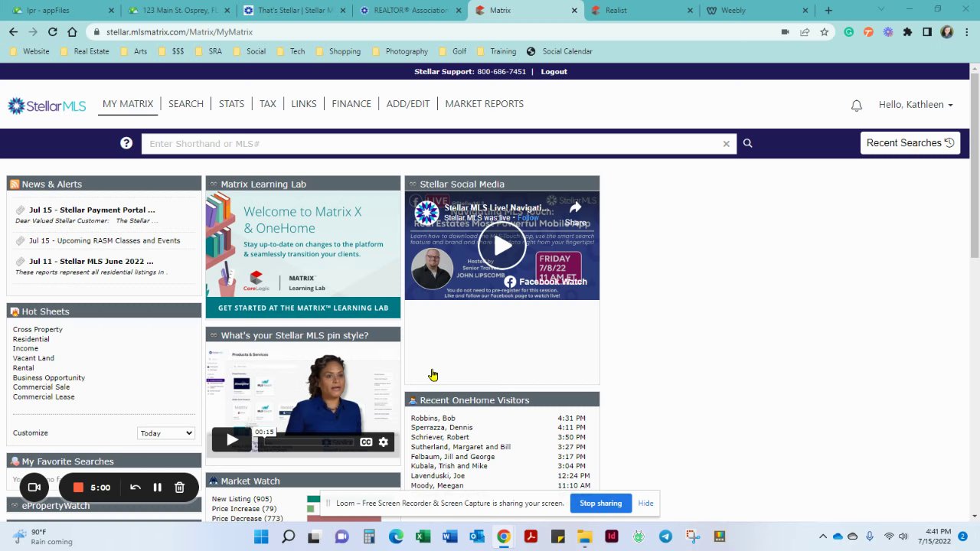Open Excel from the taskbar
Viewport: 980px width, 551px height.
[423, 536]
